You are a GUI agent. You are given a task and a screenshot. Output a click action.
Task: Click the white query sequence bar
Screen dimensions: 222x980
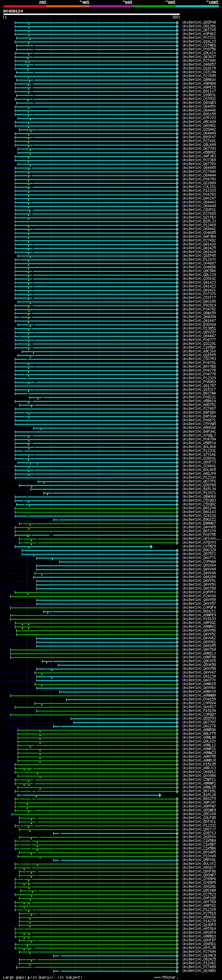point(92,14)
